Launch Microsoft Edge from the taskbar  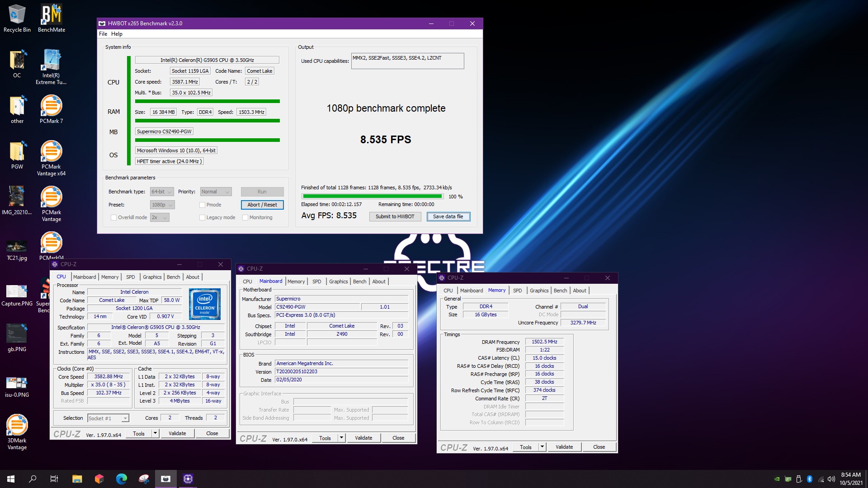click(x=121, y=479)
